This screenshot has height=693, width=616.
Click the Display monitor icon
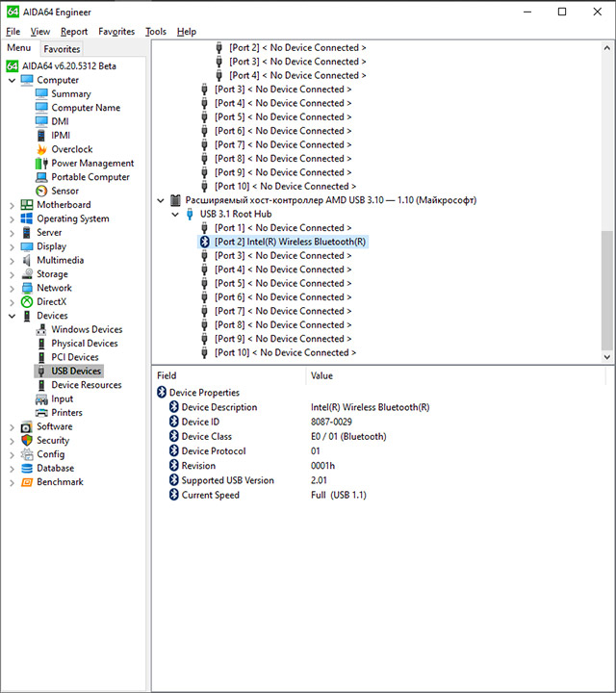(x=27, y=246)
